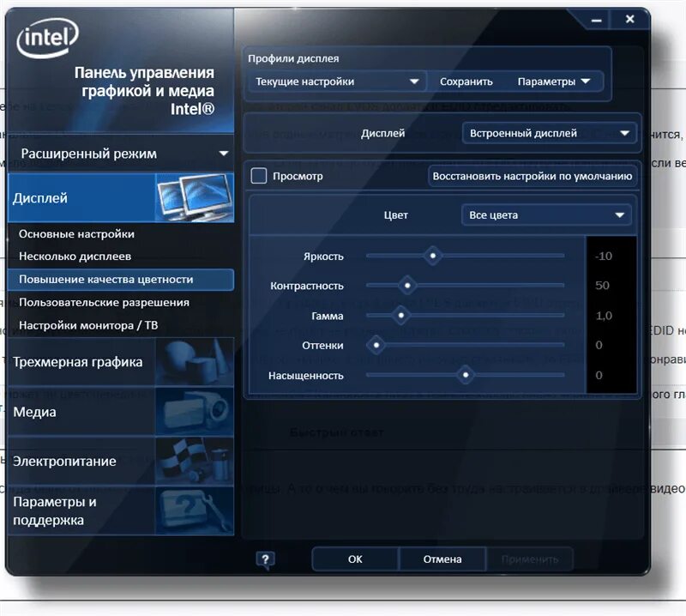Select Повышение качества цветности

[x=121, y=280]
